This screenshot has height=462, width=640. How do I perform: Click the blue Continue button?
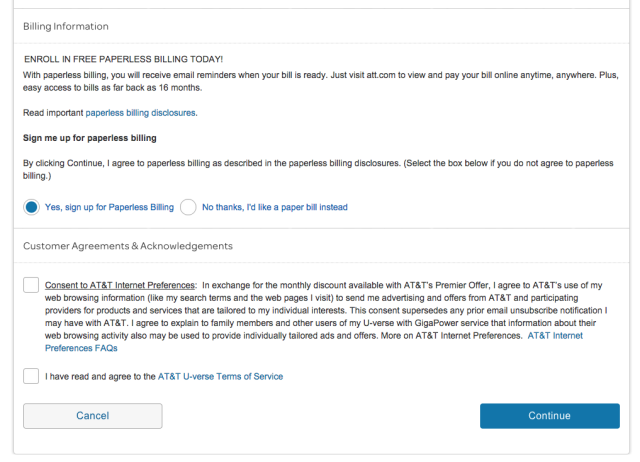(550, 416)
